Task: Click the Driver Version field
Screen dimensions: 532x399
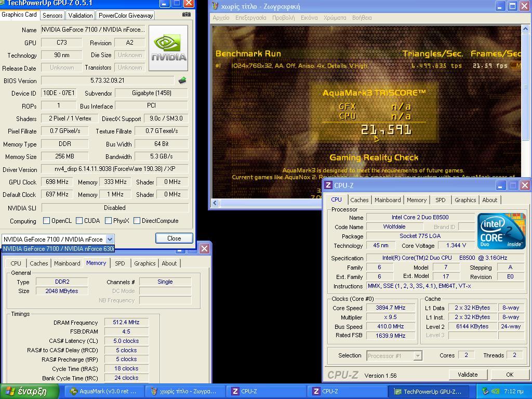Action: [115, 169]
